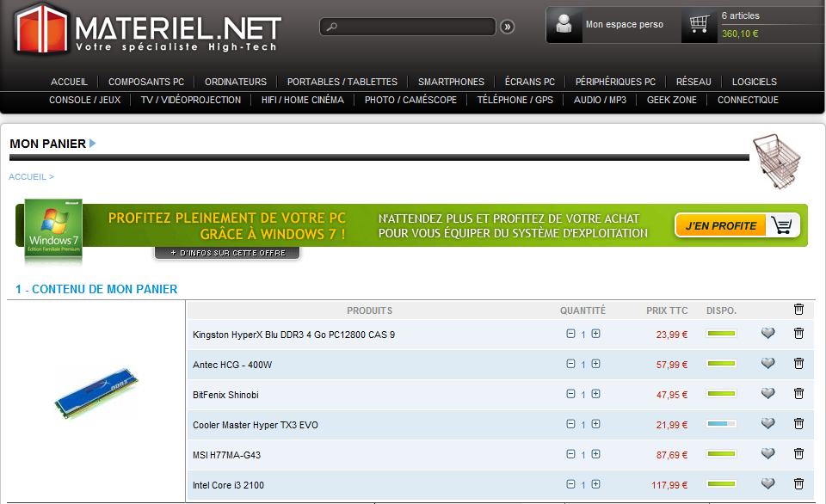Delete Kingston HyperX Blu from cart
Screen dimensions: 826x504
tap(798, 334)
